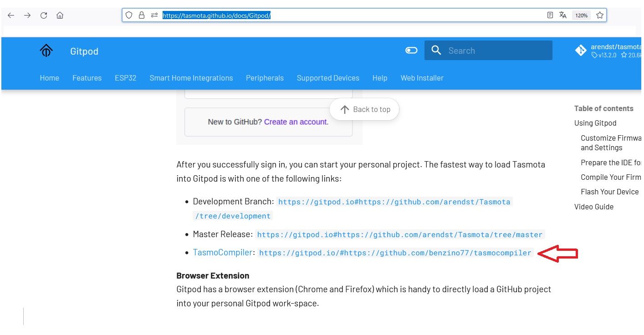Open the Web Installer tab
This screenshot has width=644, height=335.
coord(422,78)
